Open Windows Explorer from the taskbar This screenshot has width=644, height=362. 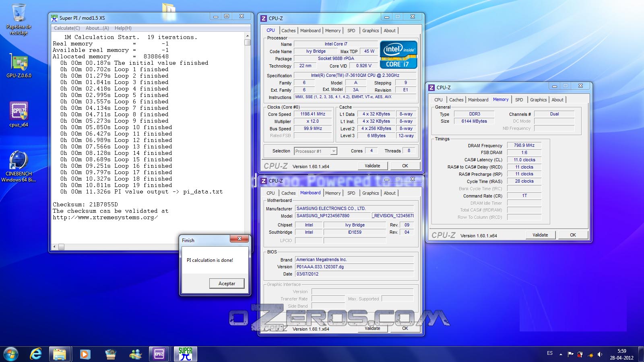[60, 354]
